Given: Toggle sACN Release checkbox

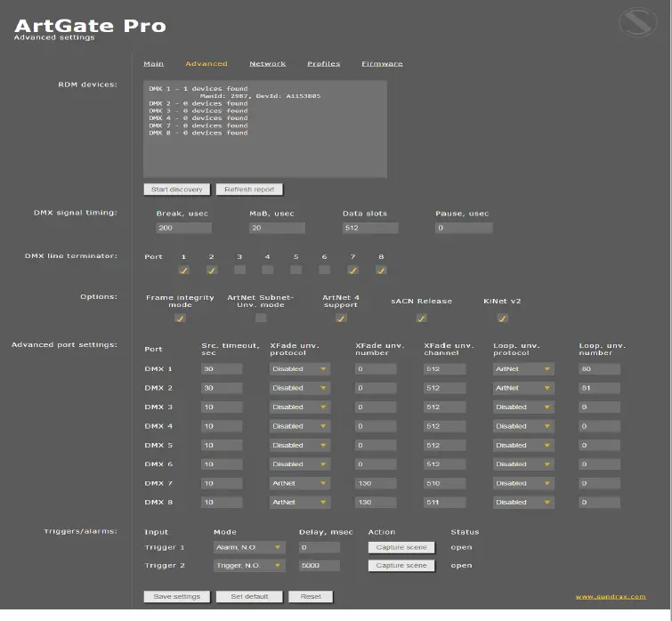Looking at the screenshot, I should pyautogui.click(x=422, y=318).
